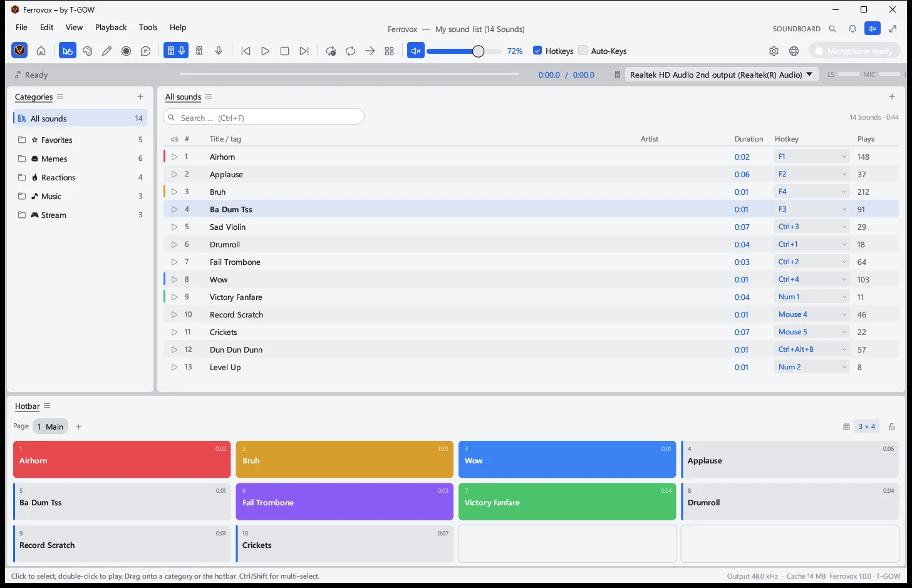912x588 pixels.
Task: Open the File menu
Action: [21, 28]
